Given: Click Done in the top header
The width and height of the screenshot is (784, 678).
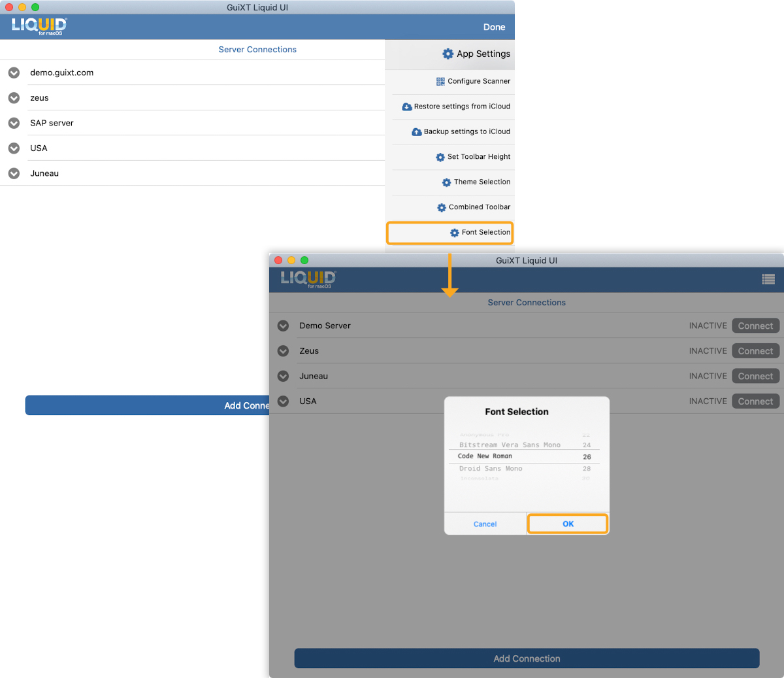Looking at the screenshot, I should 494,27.
